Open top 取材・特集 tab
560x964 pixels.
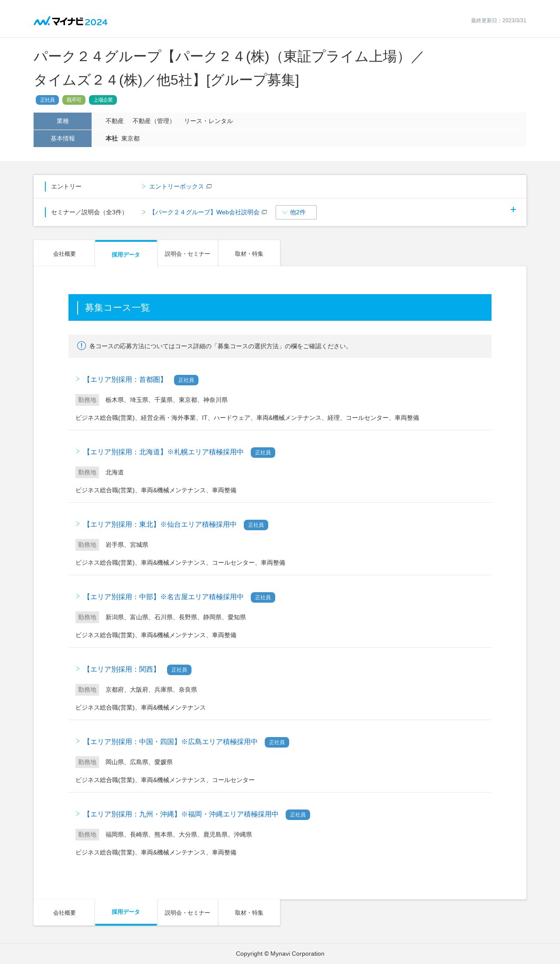coord(249,254)
